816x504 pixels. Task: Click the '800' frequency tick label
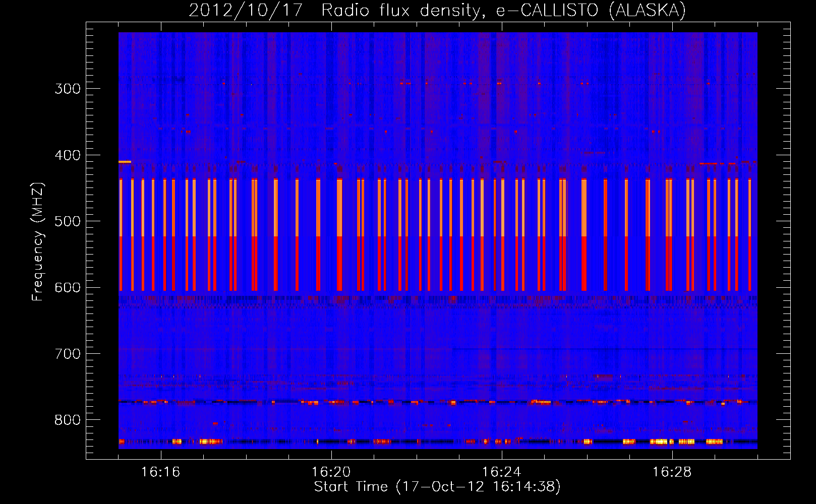pyautogui.click(x=68, y=420)
